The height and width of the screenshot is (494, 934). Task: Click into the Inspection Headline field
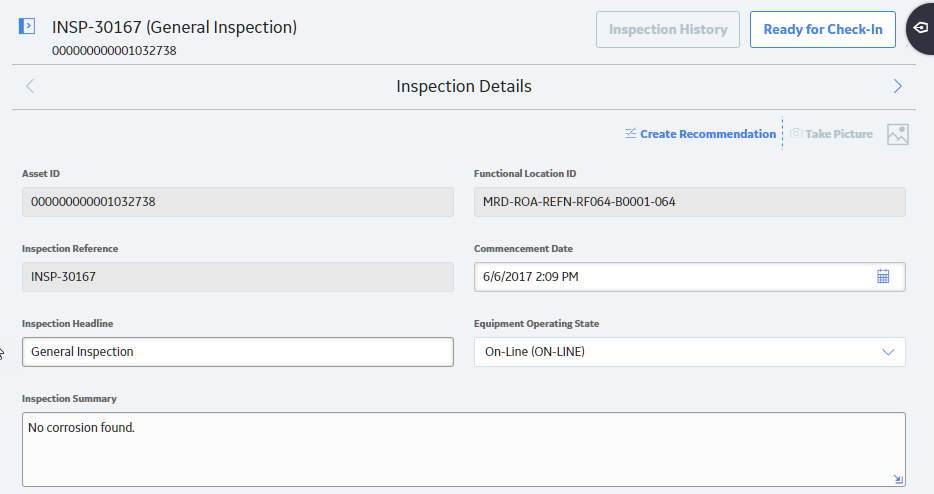238,352
